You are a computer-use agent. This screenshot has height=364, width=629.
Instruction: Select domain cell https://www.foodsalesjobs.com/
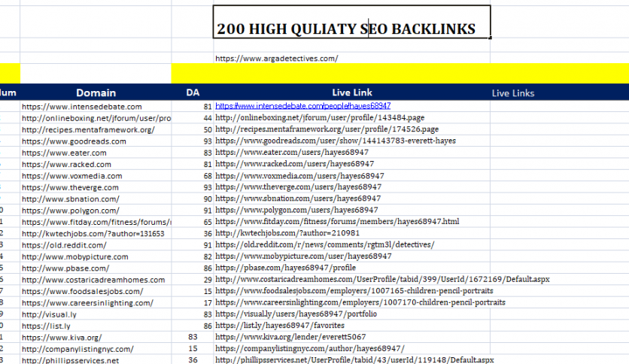click(82, 292)
